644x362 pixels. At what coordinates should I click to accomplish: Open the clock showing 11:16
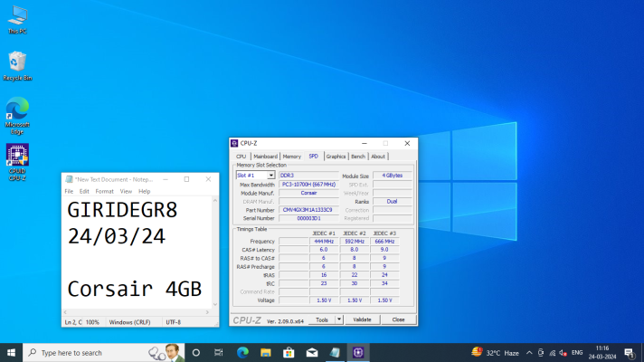point(602,353)
